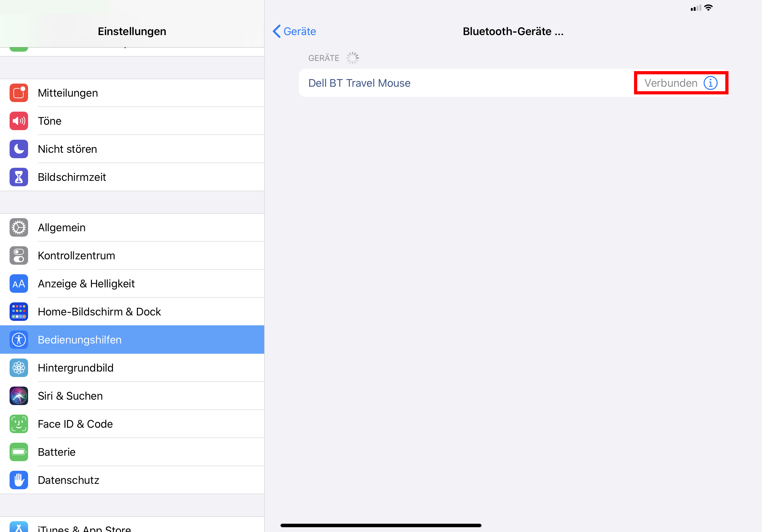
Task: Open the Allgemein gear icon
Action: coord(19,227)
